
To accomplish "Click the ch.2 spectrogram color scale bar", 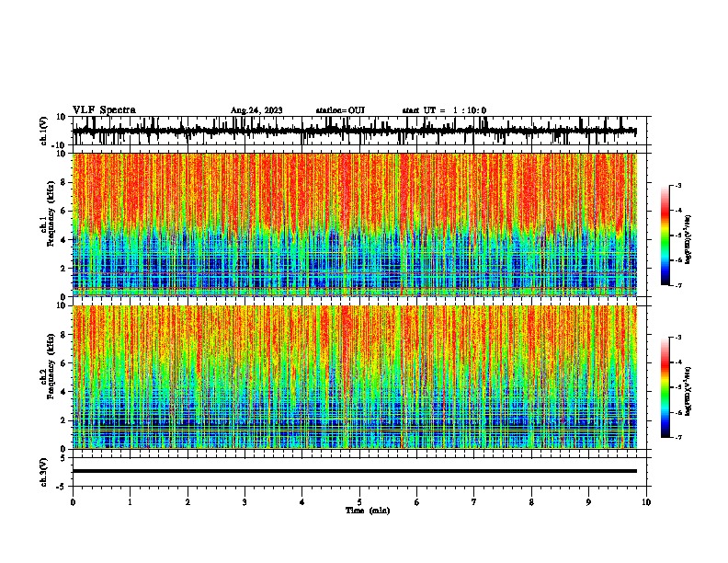I will 665,387.
